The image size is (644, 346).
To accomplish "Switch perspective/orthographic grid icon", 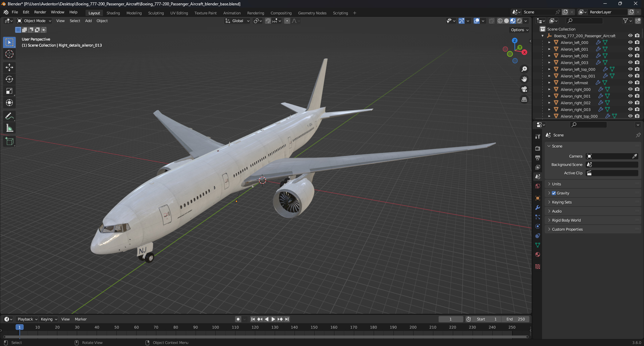I will (x=524, y=99).
